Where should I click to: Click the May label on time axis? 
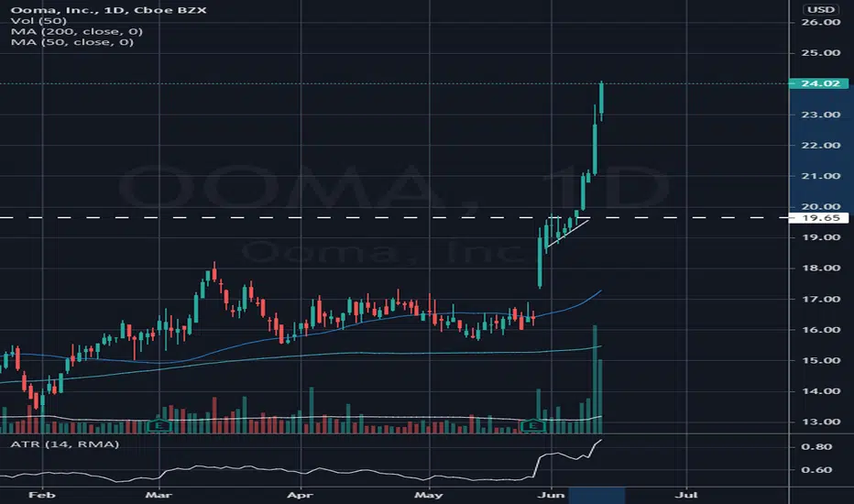pyautogui.click(x=429, y=495)
